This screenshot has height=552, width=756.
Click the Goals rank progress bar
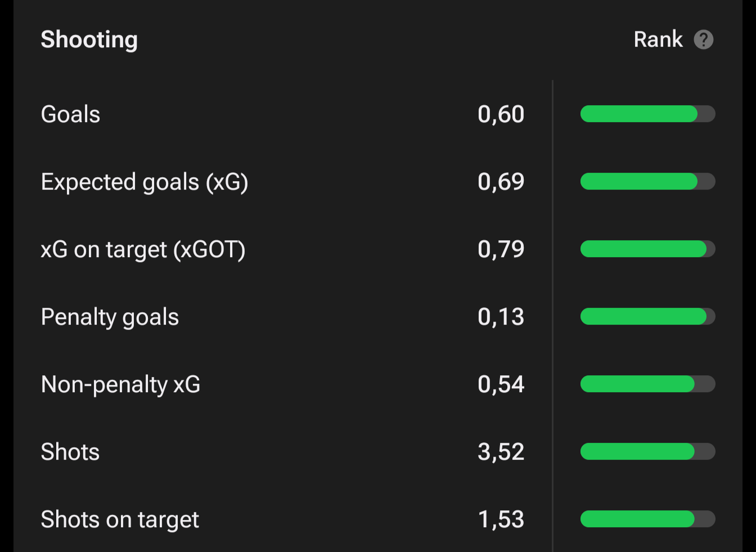pyautogui.click(x=647, y=114)
